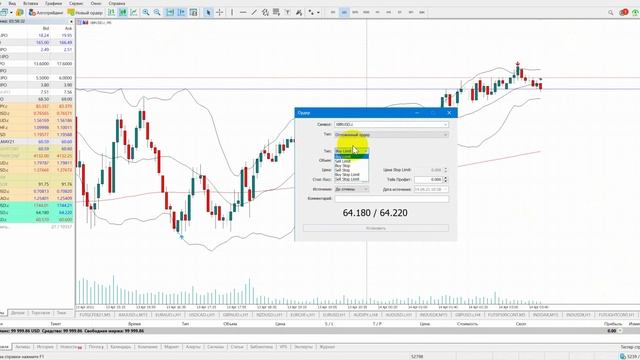The height and width of the screenshot is (360, 640).
Task: Select the arrow cursor tool
Action: [208, 13]
